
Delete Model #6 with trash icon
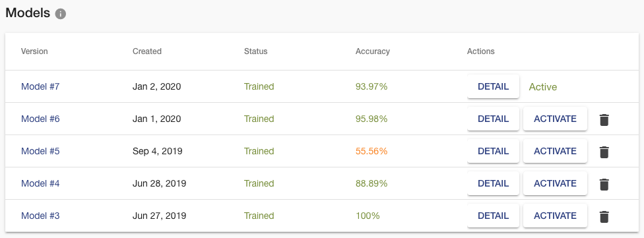(604, 120)
